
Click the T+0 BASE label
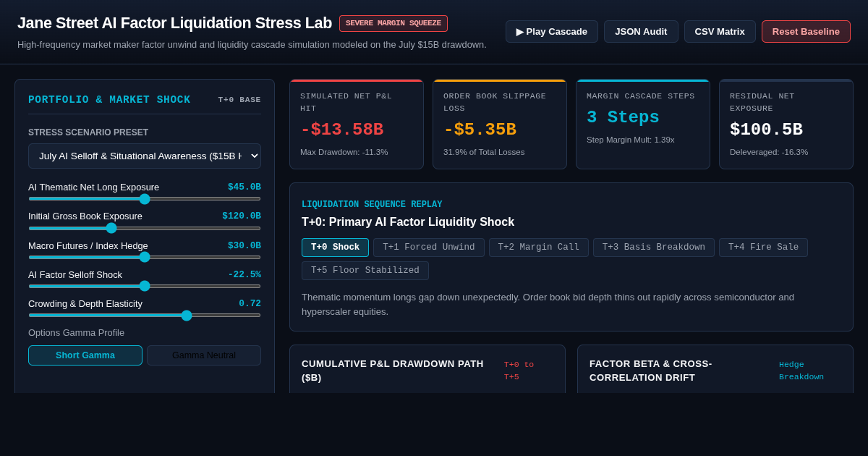pos(239,100)
